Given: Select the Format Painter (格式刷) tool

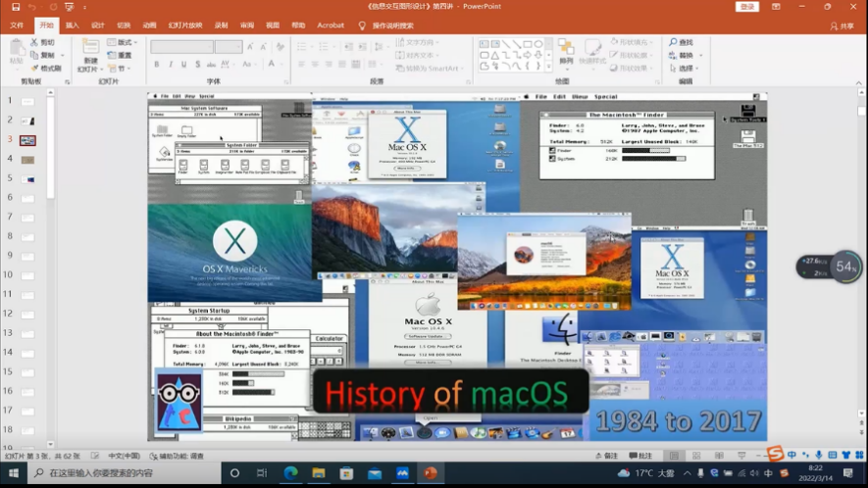Looking at the screenshot, I should click(46, 69).
